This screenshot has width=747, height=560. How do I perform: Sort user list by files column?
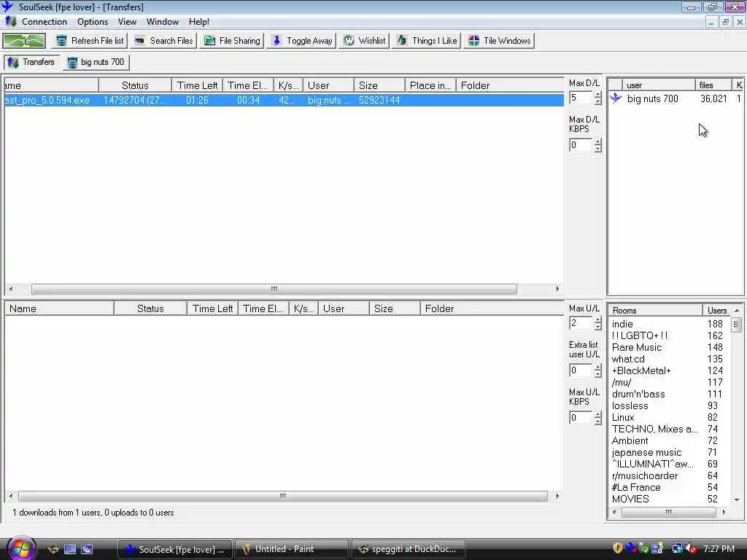(x=713, y=85)
